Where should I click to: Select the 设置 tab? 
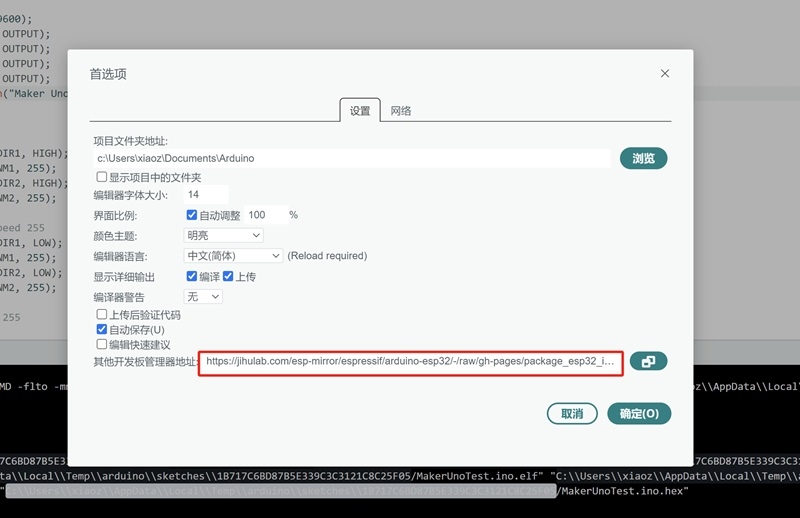pos(360,110)
